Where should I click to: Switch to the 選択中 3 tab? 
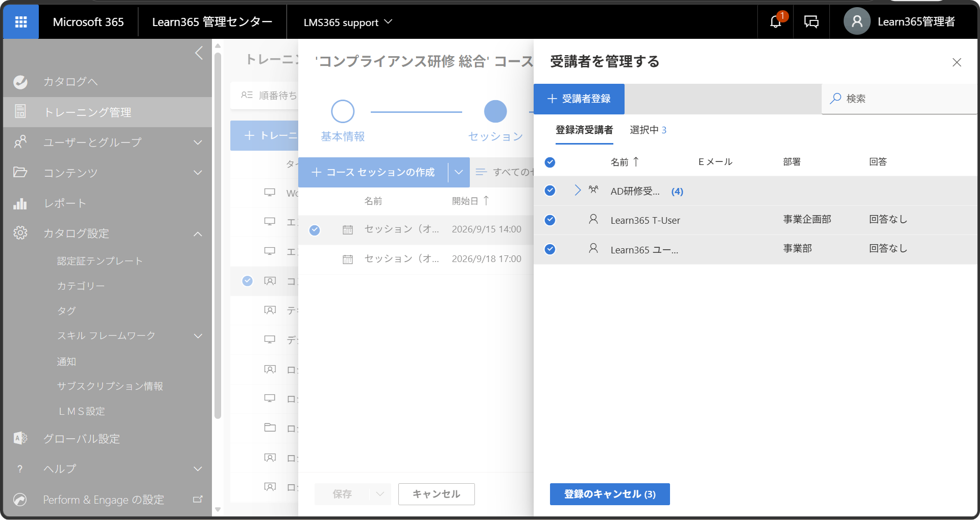pyautogui.click(x=648, y=130)
